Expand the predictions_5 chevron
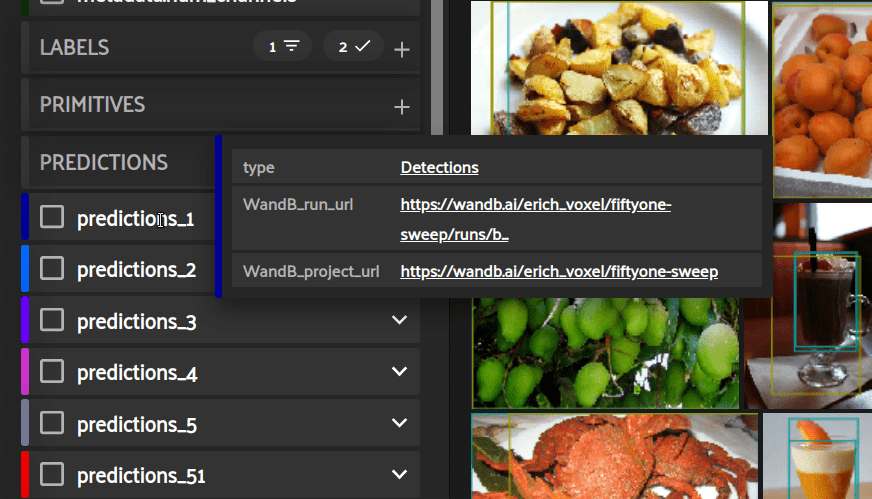 coord(399,423)
